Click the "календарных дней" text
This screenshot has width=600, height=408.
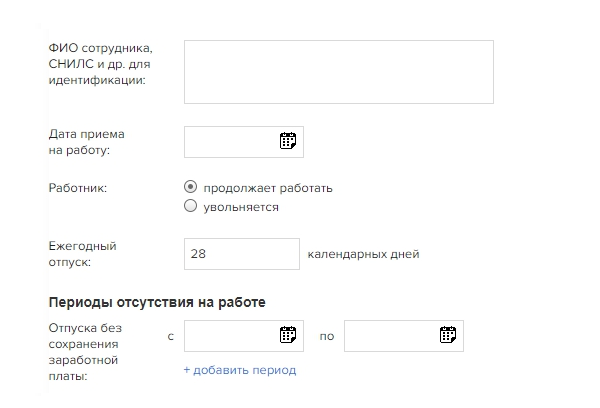(363, 254)
